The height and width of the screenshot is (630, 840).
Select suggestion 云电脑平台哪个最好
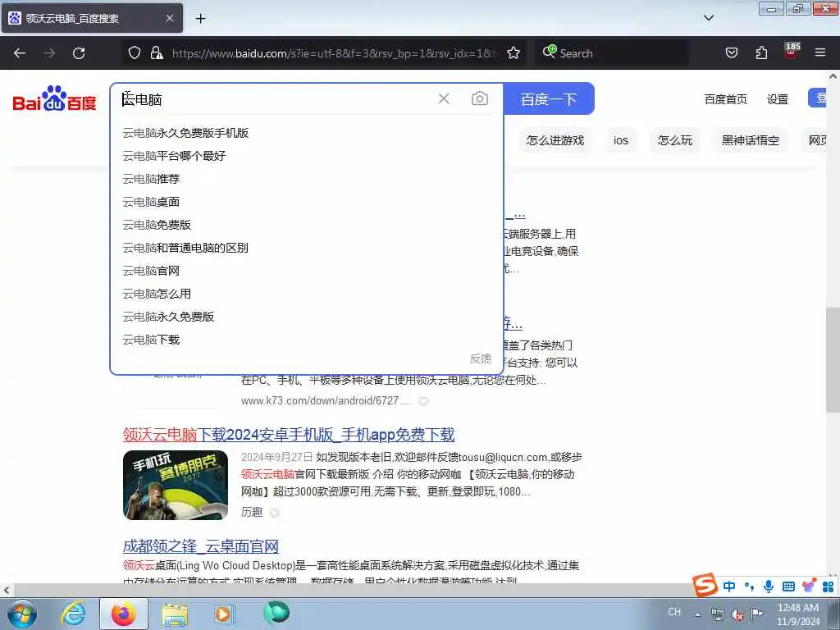(174, 156)
